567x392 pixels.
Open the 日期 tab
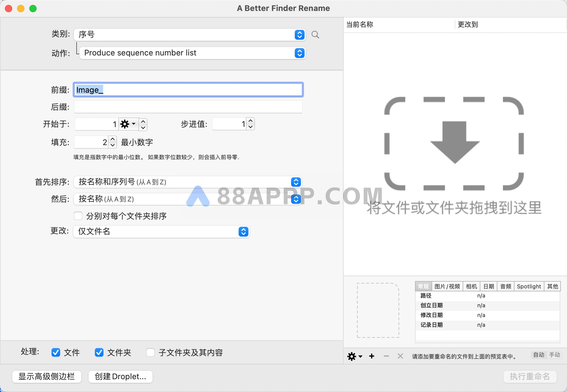pos(489,286)
